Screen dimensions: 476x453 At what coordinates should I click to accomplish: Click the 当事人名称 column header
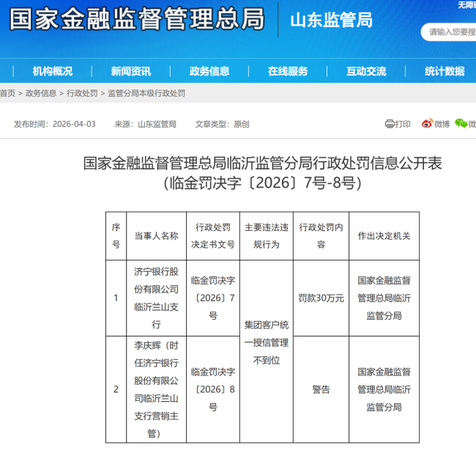(x=156, y=236)
